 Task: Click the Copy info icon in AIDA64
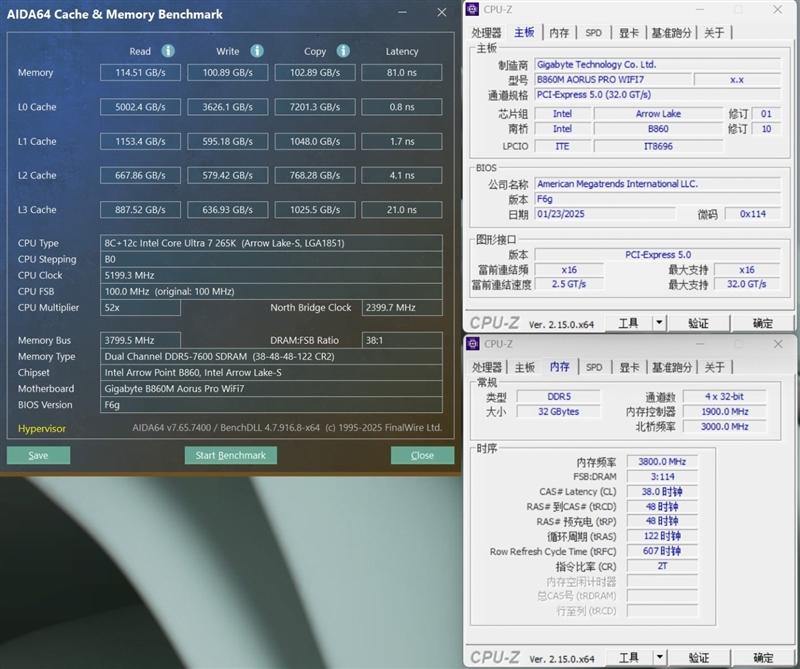click(343, 51)
